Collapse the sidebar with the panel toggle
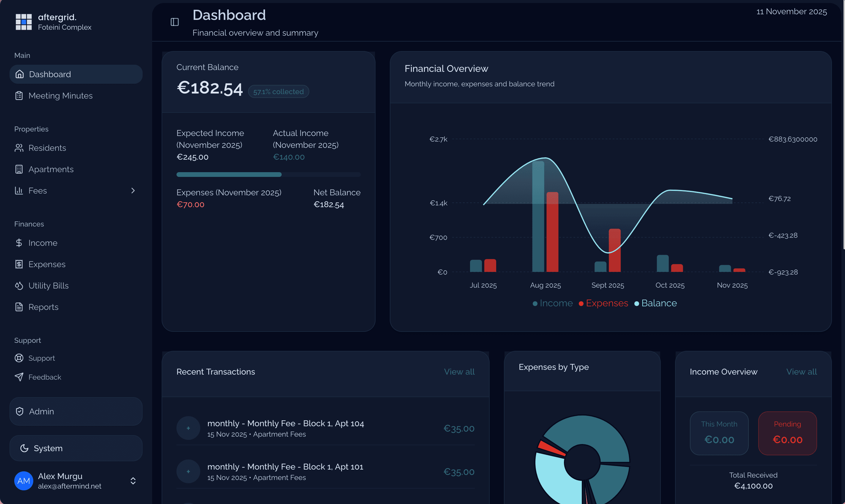Screen dimensions: 845x504 (174, 22)
